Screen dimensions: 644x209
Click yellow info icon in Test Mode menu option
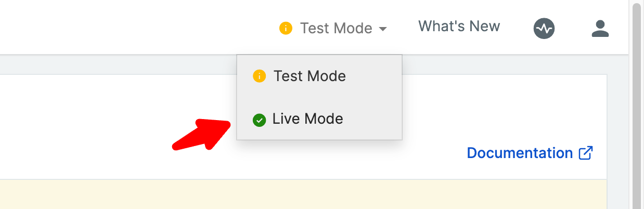(259, 76)
